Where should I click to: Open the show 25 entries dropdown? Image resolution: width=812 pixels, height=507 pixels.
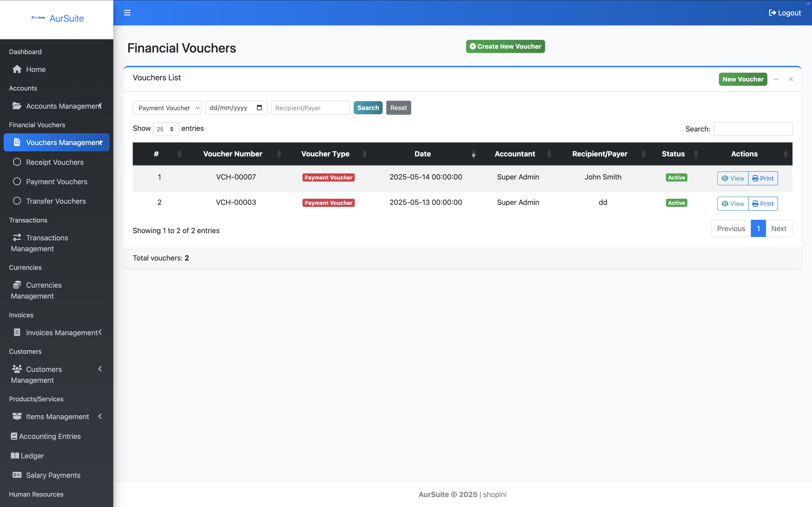(x=166, y=129)
